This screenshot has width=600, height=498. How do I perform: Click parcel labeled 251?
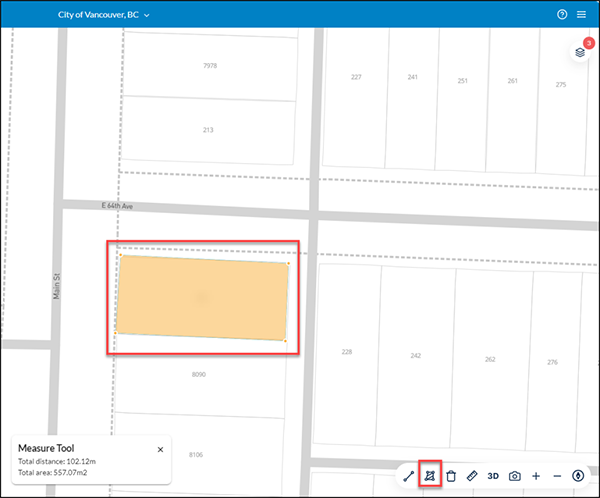[x=463, y=81]
